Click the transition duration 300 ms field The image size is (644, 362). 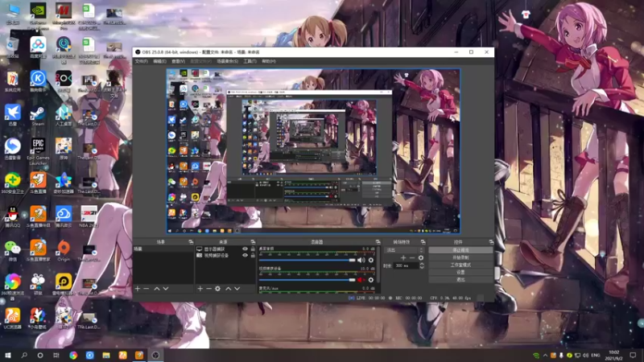(x=407, y=266)
